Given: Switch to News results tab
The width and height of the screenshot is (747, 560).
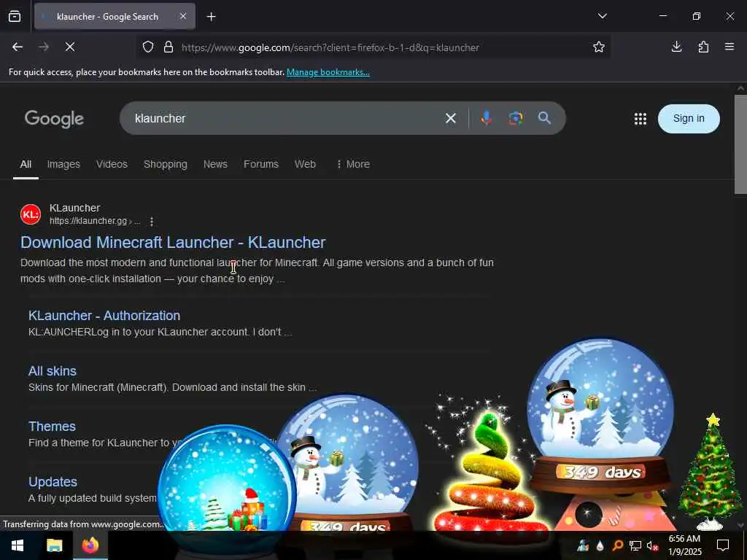Looking at the screenshot, I should (x=215, y=164).
